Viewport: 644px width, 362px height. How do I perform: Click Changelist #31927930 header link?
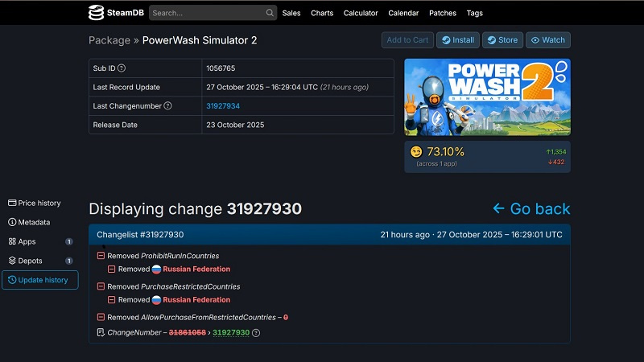[140, 235]
